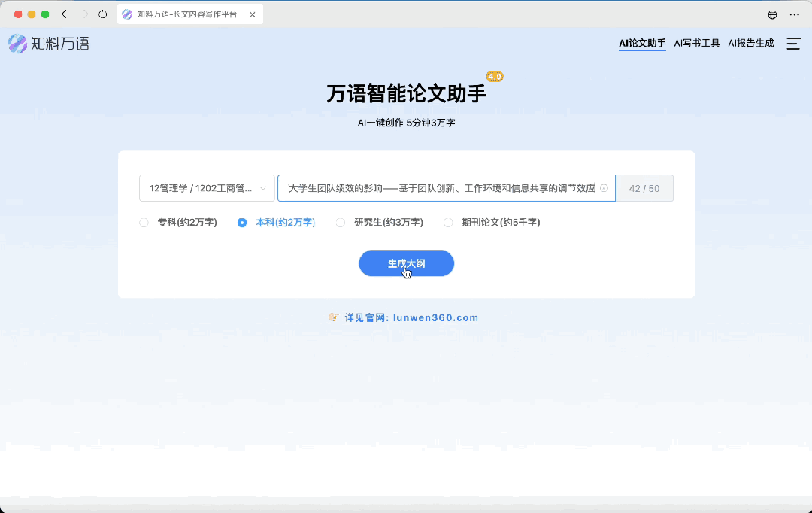Open the AI报告生成 section
The image size is (812, 513).
(750, 43)
